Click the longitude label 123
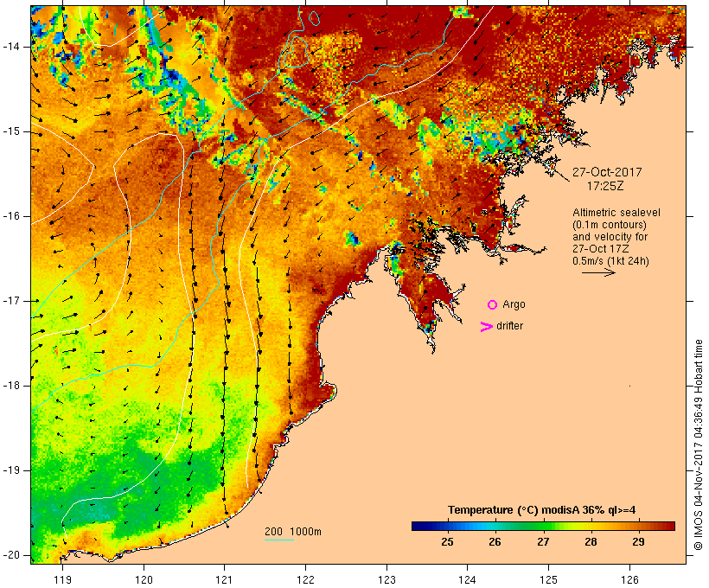Viewport: 709px width, 588px height. pyautogui.click(x=386, y=579)
